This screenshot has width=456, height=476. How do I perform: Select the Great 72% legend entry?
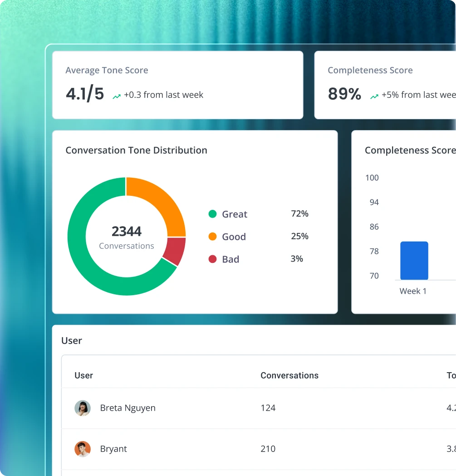click(x=259, y=214)
